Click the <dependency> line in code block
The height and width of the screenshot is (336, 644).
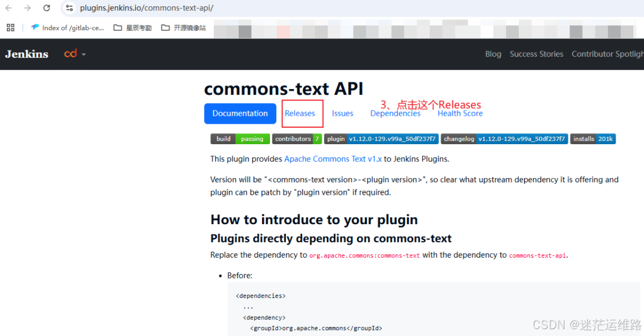click(x=264, y=317)
